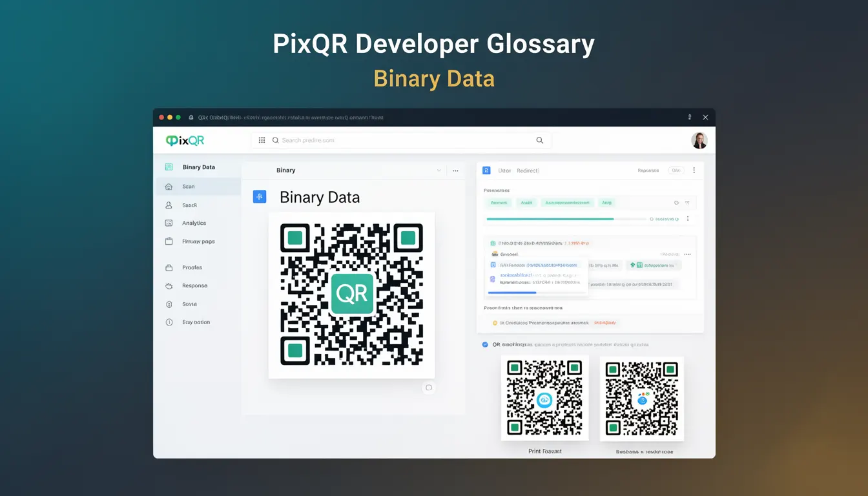Toggle the blue QR tracking checkbox
The width and height of the screenshot is (868, 496).
485,344
